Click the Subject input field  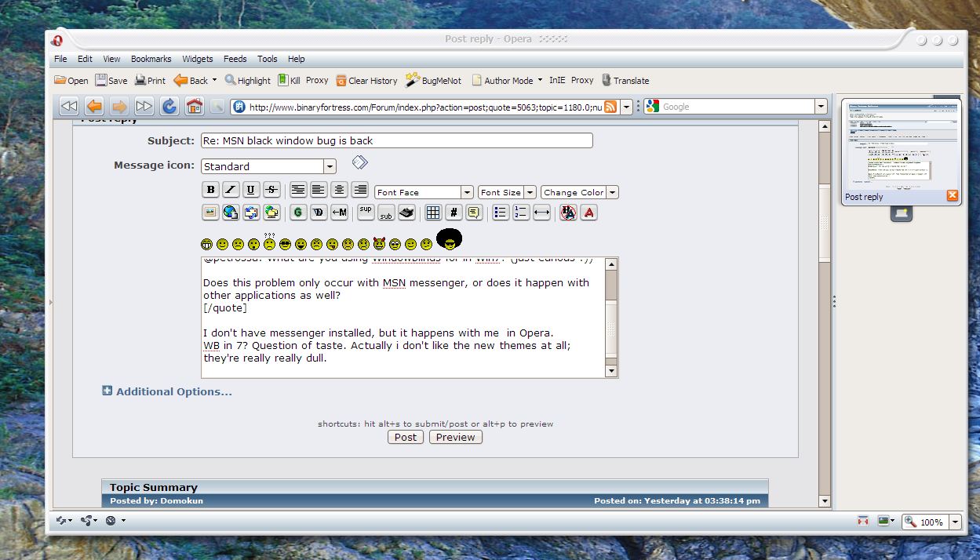tap(396, 140)
